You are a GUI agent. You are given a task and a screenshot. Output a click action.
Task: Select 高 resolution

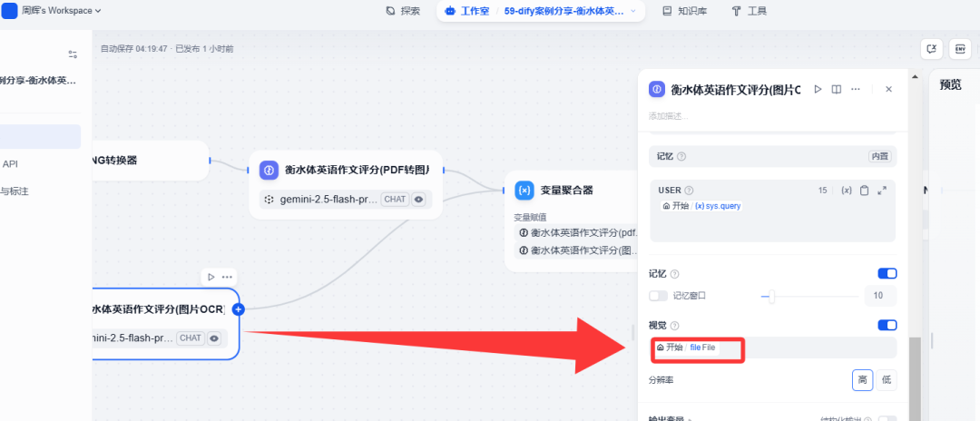click(x=863, y=380)
